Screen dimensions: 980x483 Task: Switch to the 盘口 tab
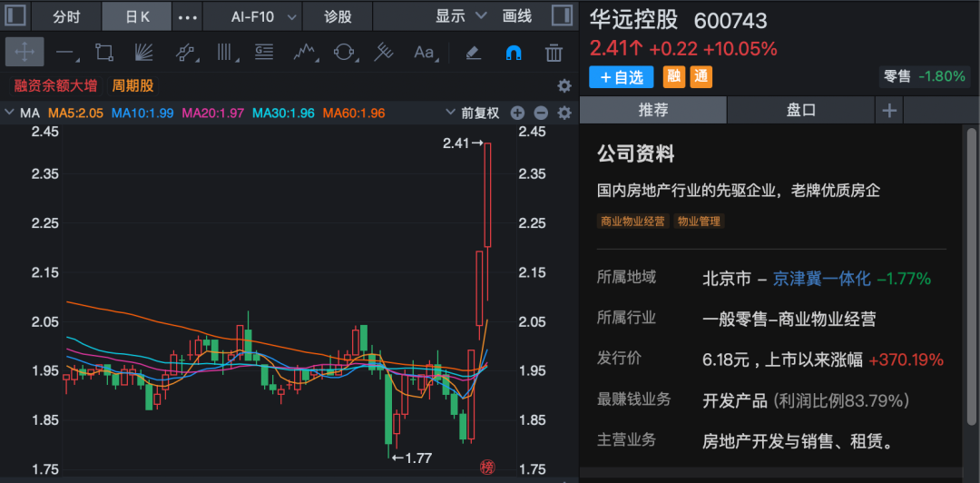800,110
